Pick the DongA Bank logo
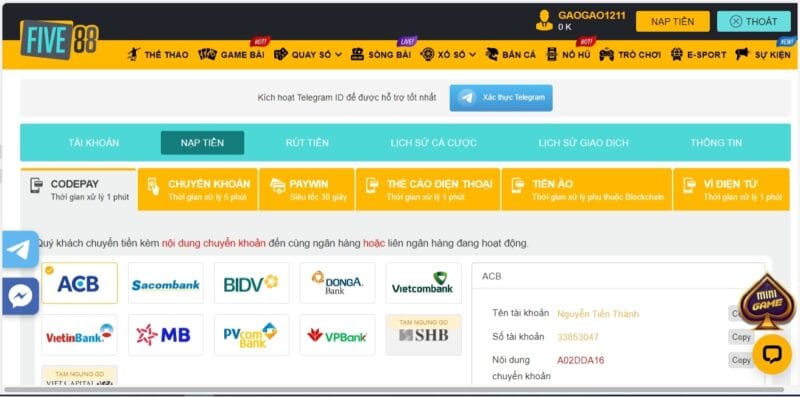Image resolution: width=800 pixels, height=397 pixels. (x=337, y=283)
